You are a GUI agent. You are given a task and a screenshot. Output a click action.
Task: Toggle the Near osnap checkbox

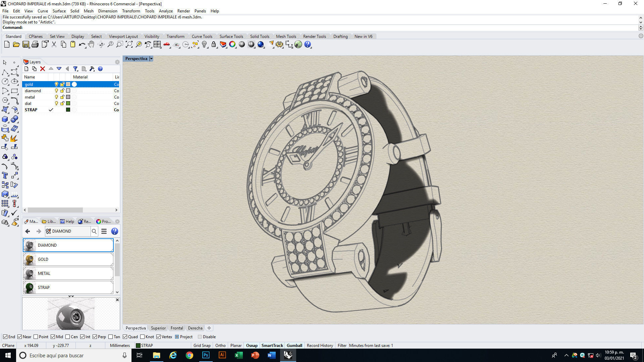coord(20,337)
